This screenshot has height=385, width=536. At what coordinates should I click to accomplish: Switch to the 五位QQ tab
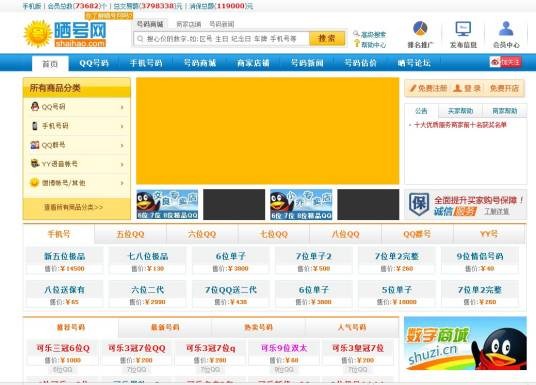click(x=130, y=234)
